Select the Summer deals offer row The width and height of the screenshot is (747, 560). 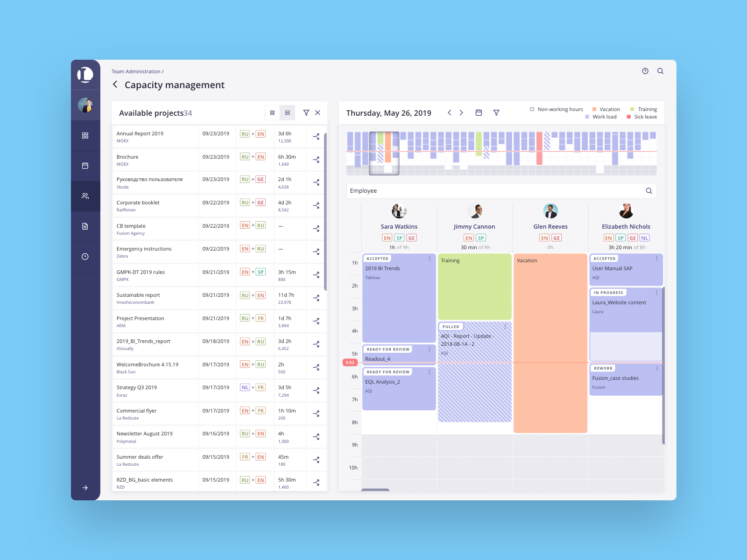(219, 460)
